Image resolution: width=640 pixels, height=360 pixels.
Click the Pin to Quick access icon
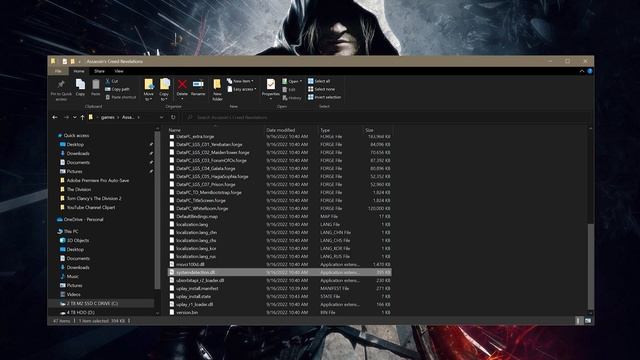pyautogui.click(x=61, y=84)
